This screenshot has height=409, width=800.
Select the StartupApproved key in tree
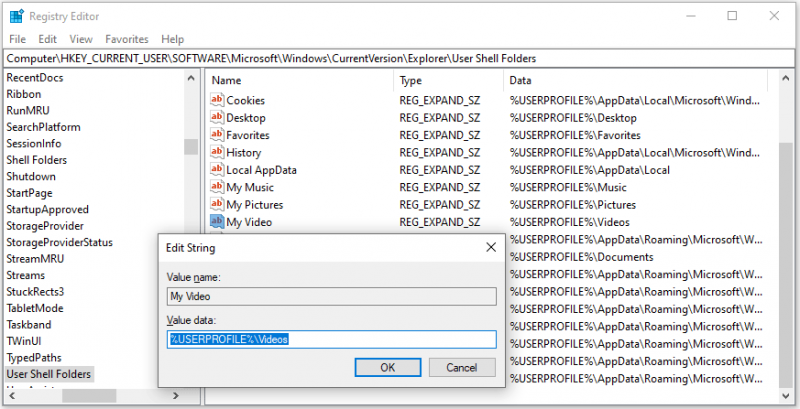[47, 209]
